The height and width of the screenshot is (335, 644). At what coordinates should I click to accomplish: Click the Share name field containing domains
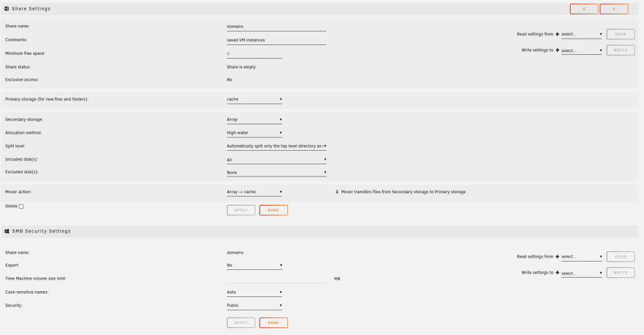(276, 26)
